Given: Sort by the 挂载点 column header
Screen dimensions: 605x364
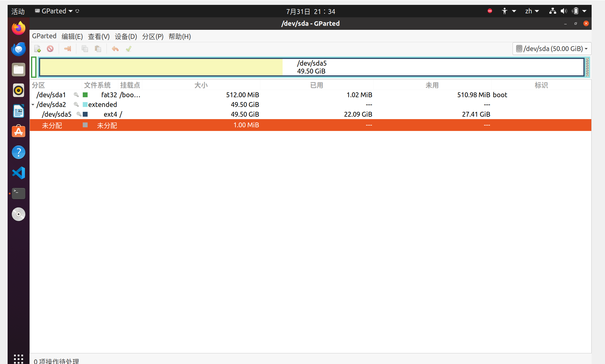Looking at the screenshot, I should pyautogui.click(x=130, y=85).
